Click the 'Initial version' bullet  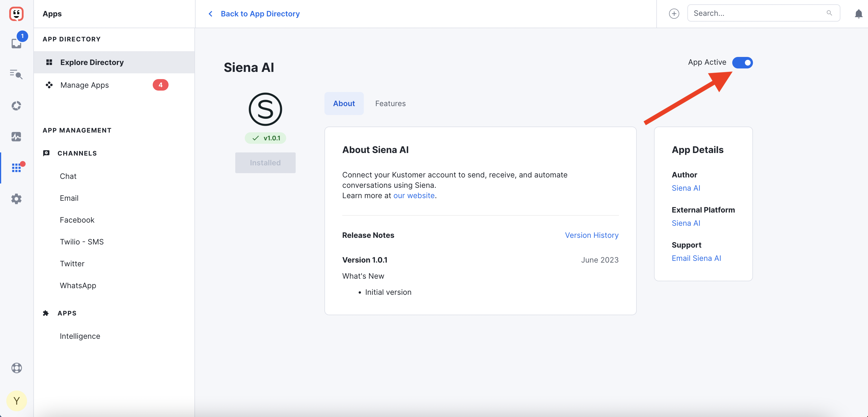click(x=388, y=292)
